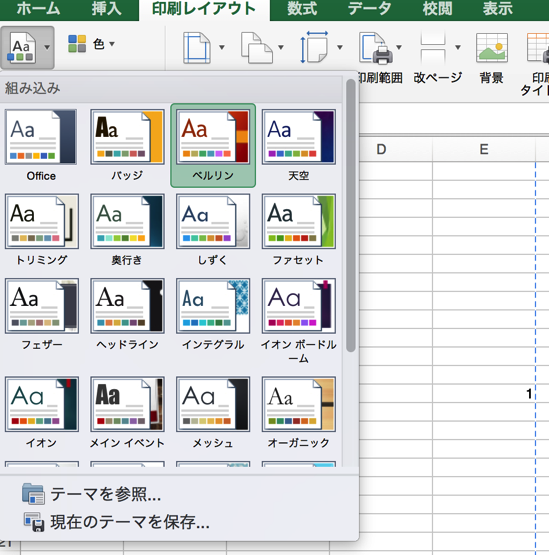Image resolution: width=549 pixels, height=555 pixels.
Task: Switch to the データ tab
Action: (x=369, y=8)
